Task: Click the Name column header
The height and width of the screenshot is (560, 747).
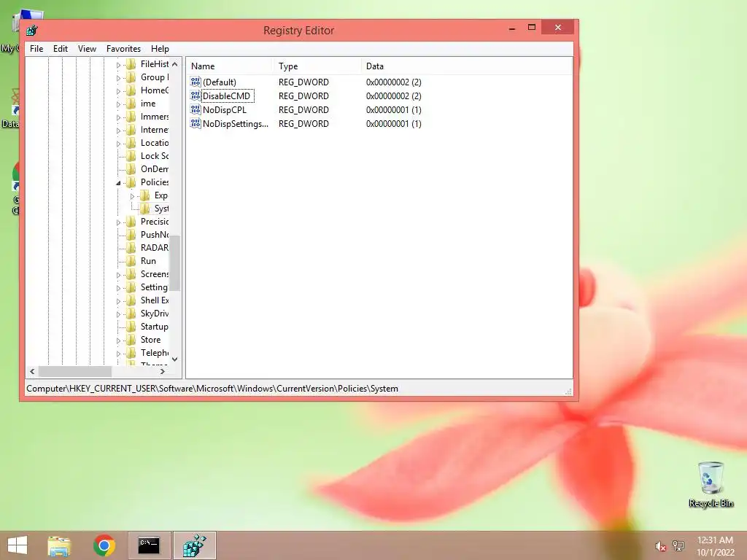Action: click(x=229, y=66)
